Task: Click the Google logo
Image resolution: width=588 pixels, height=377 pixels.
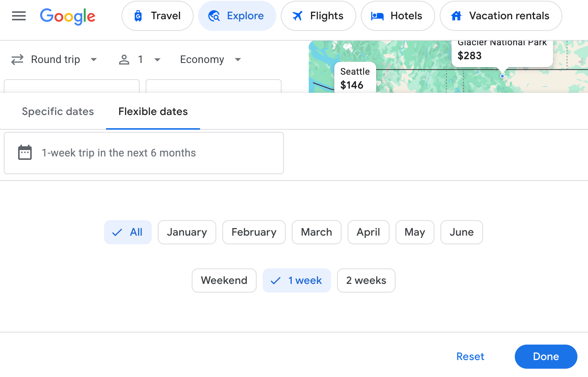Action: click(x=68, y=17)
